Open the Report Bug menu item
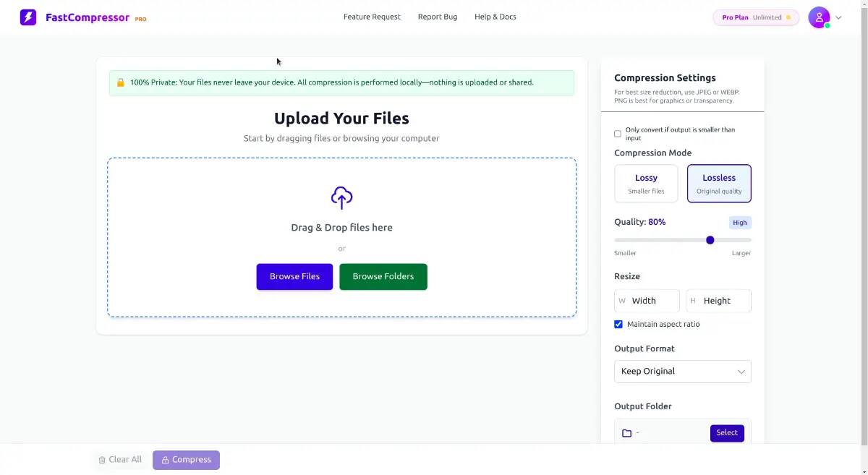Image resolution: width=868 pixels, height=475 pixels. (438, 17)
